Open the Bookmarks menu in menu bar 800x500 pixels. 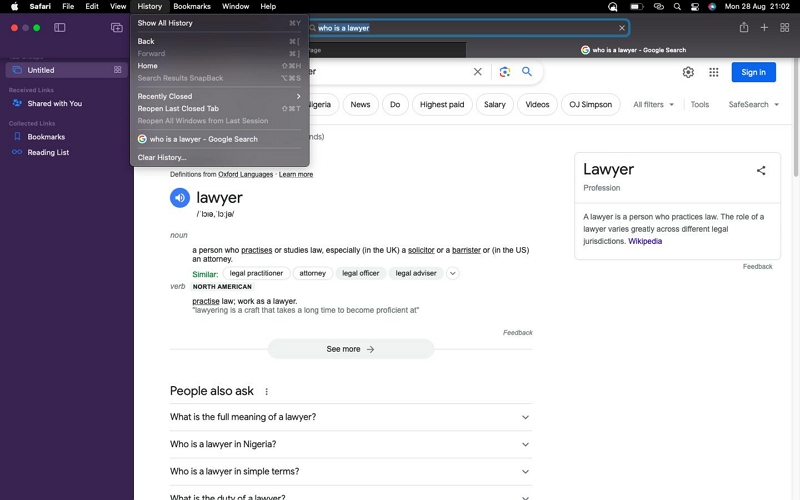[x=192, y=6]
